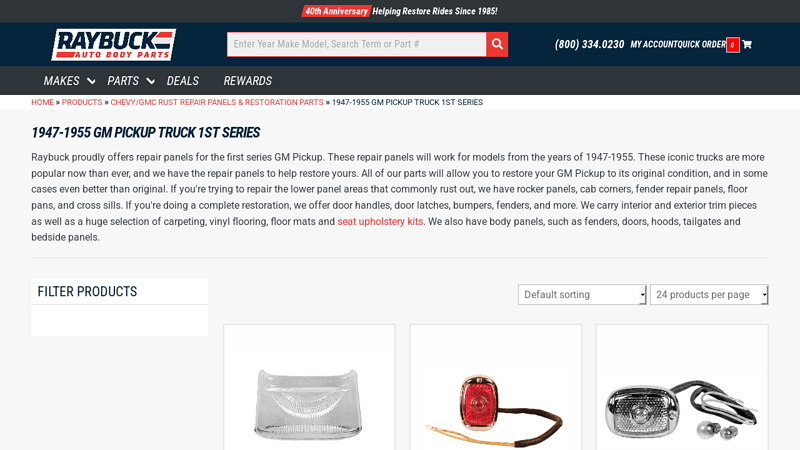The image size is (800, 450).
Task: Open Chevy/GMC Rust Repair Panels breadcrumb
Action: coord(217,102)
